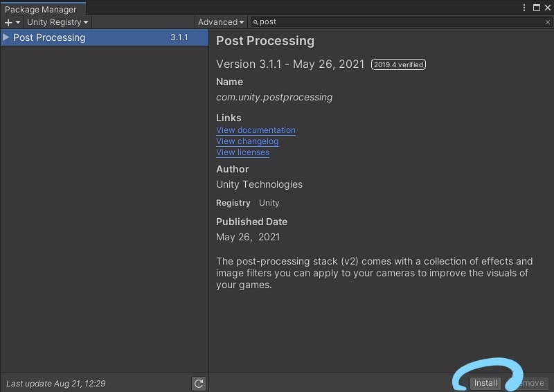
Task: Open the Advanced dropdown menu
Action: click(x=221, y=22)
